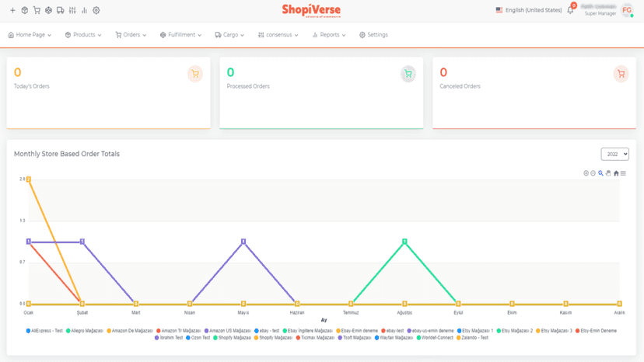Toggle Zalando - Test legend entry

click(472, 338)
